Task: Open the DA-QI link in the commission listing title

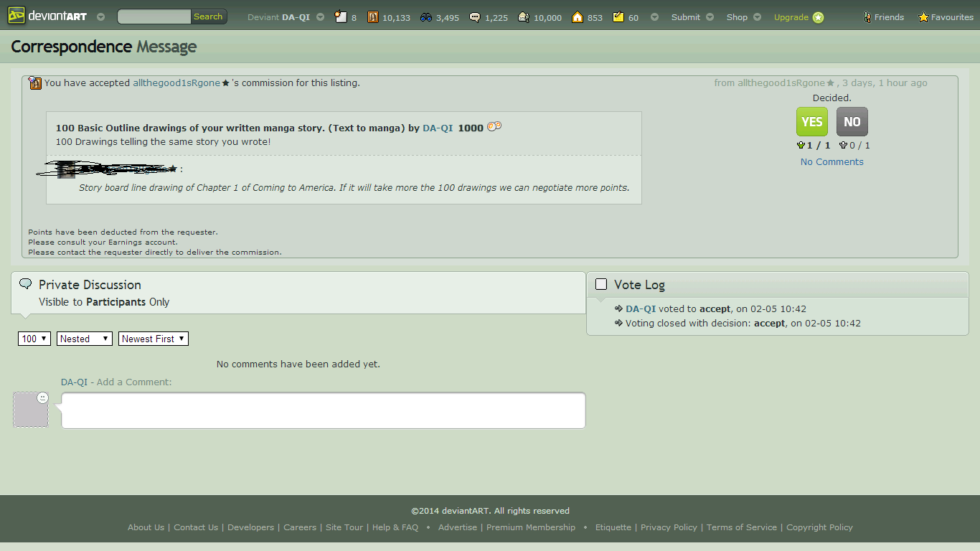Action: pos(438,128)
